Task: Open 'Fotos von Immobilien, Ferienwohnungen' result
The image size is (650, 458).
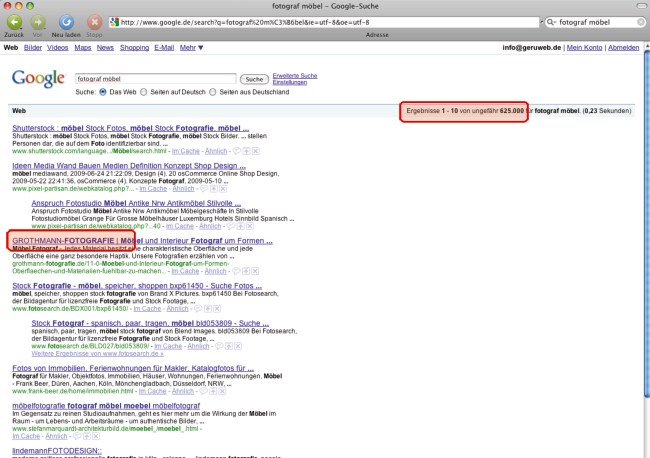Action: [x=133, y=368]
